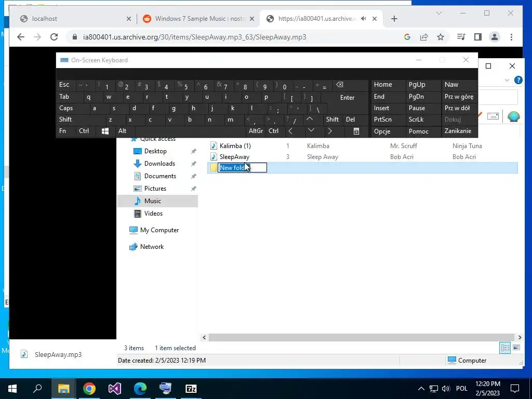
Task: Switch Explorer to details view icon
Action: pyautogui.click(x=505, y=348)
